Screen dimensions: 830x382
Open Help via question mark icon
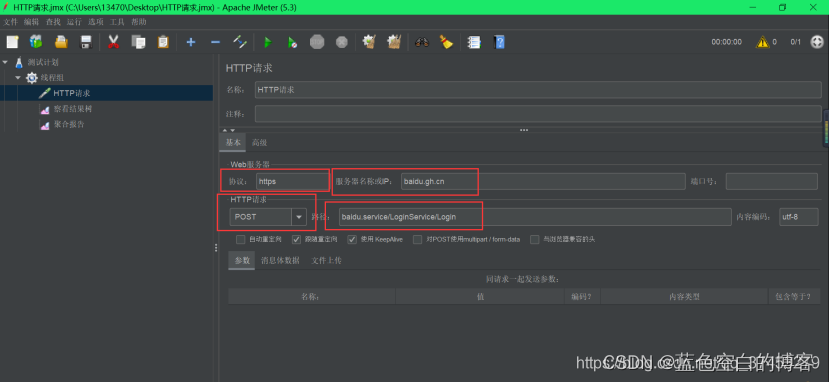click(499, 42)
